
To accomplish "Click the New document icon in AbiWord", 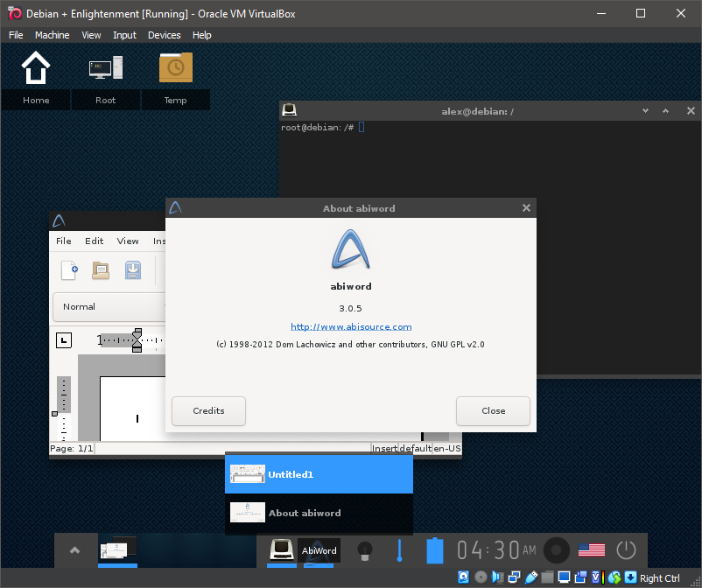I will pos(69,270).
